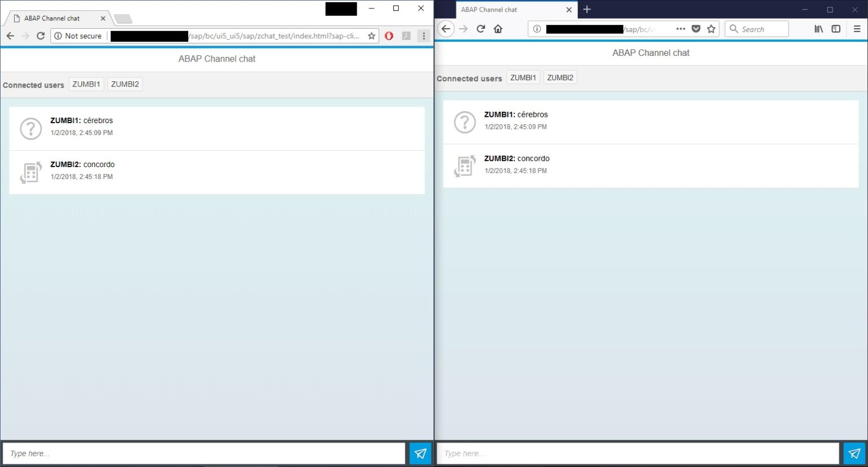Click the Firefox Search box
This screenshot has height=467, width=868.
point(757,29)
